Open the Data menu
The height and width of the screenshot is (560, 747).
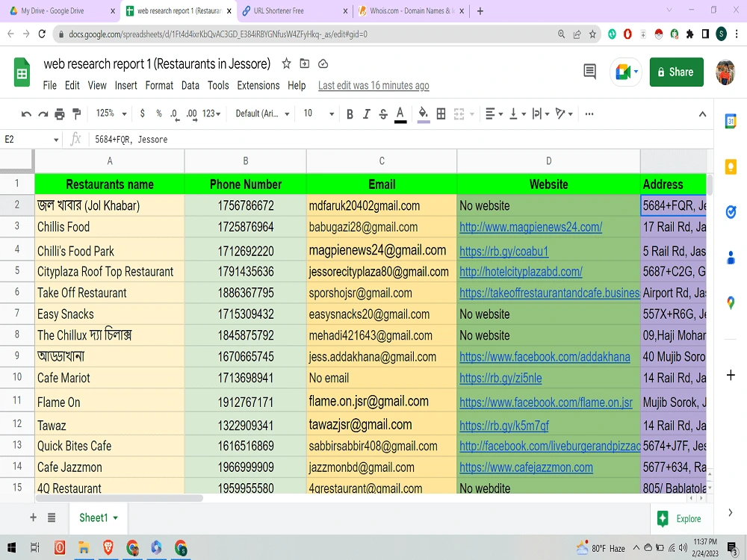pos(190,85)
